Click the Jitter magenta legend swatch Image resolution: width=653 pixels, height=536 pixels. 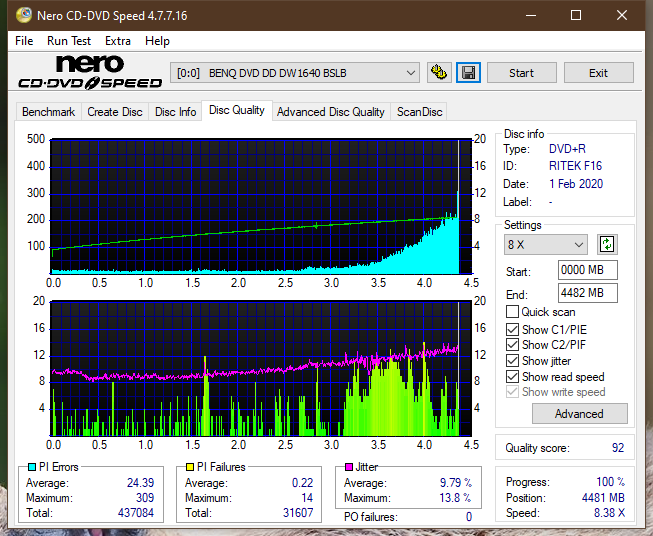[x=349, y=467]
